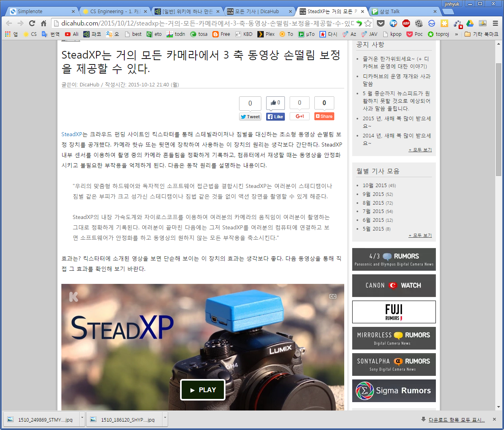Toggle closed captions on the video

pyautogui.click(x=333, y=296)
